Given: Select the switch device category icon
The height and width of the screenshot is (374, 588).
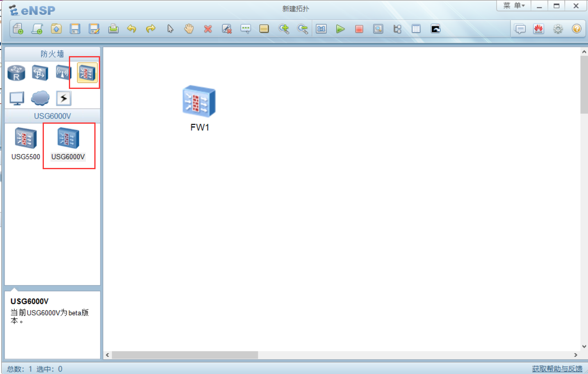Looking at the screenshot, I should [x=40, y=73].
